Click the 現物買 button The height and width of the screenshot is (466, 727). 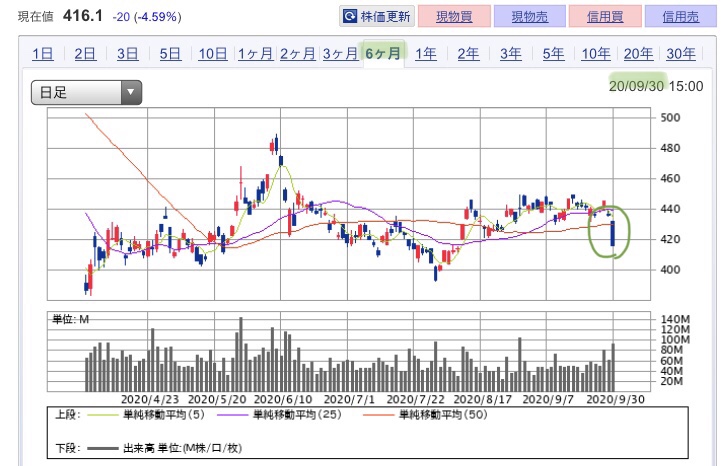click(x=454, y=17)
